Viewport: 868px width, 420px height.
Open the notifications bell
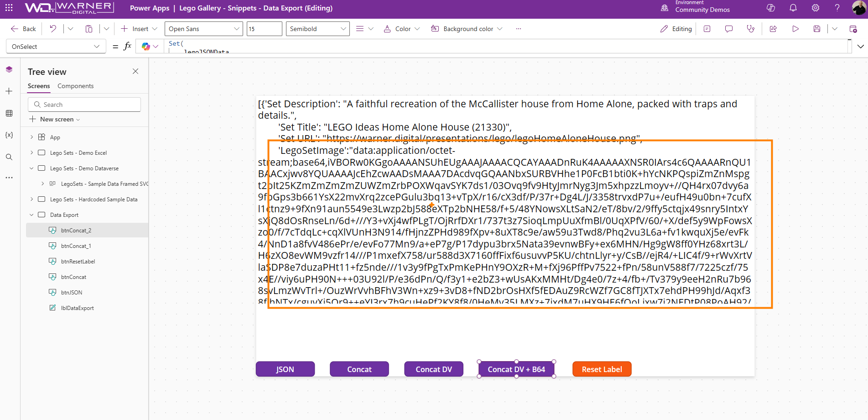tap(793, 8)
